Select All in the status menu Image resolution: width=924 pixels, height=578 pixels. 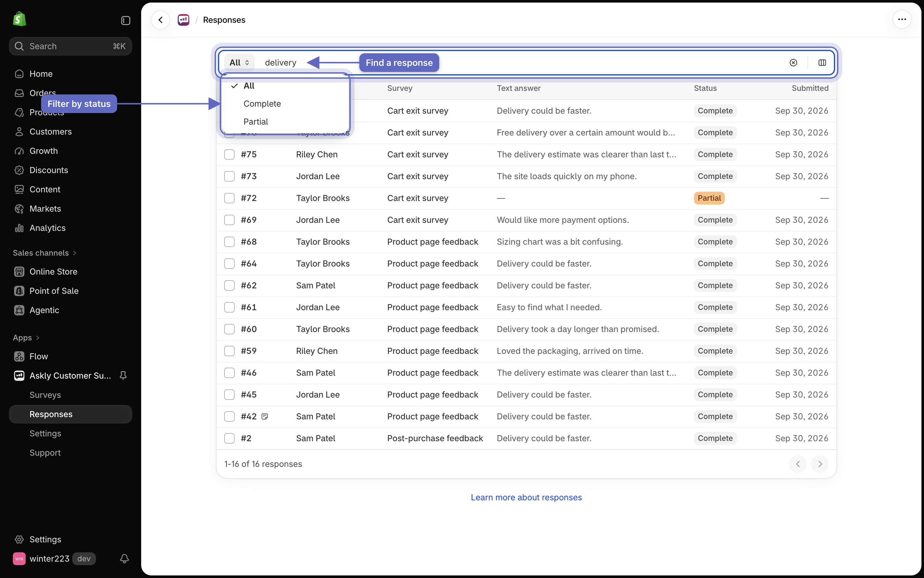click(x=285, y=86)
